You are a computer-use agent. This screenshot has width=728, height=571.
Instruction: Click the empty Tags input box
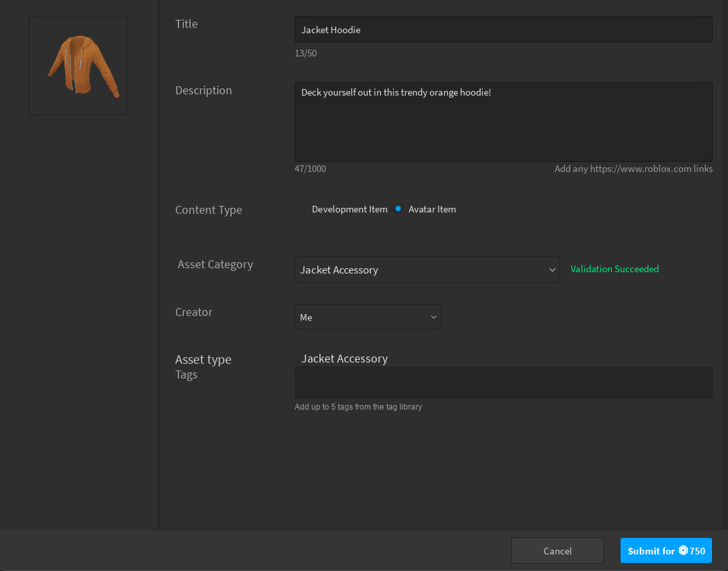[x=503, y=382]
